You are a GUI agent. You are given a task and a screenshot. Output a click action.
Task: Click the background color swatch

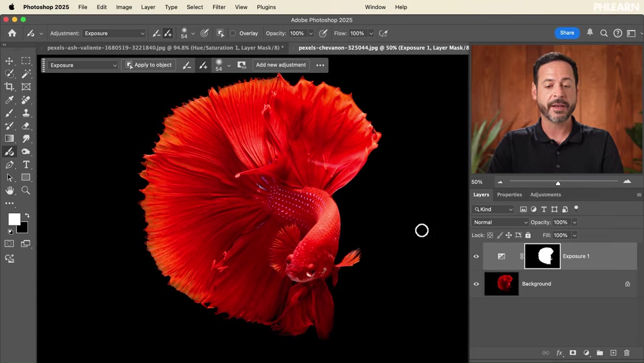(x=24, y=229)
